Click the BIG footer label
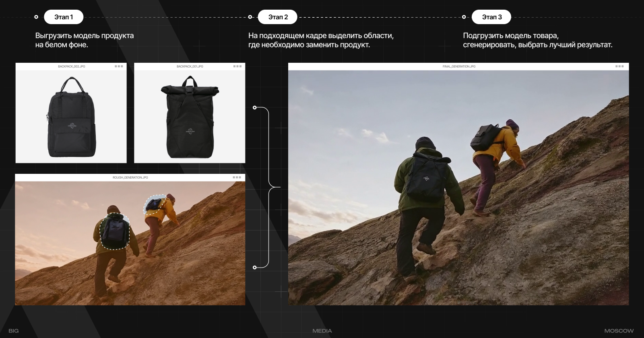This screenshot has height=338, width=644. [x=14, y=331]
